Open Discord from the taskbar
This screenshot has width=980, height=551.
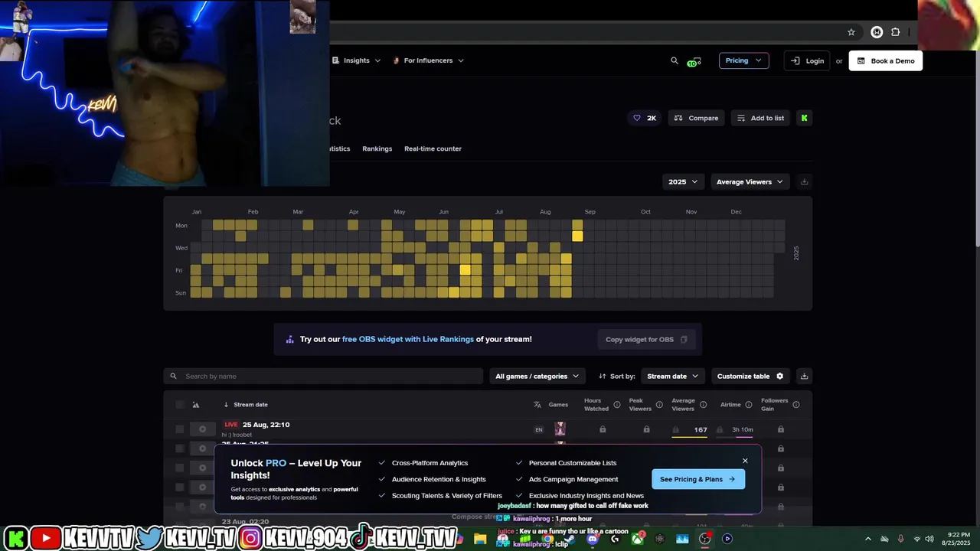point(592,539)
